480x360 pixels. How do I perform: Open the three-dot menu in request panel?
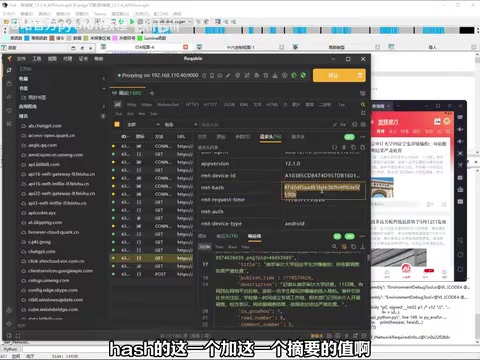(x=363, y=137)
